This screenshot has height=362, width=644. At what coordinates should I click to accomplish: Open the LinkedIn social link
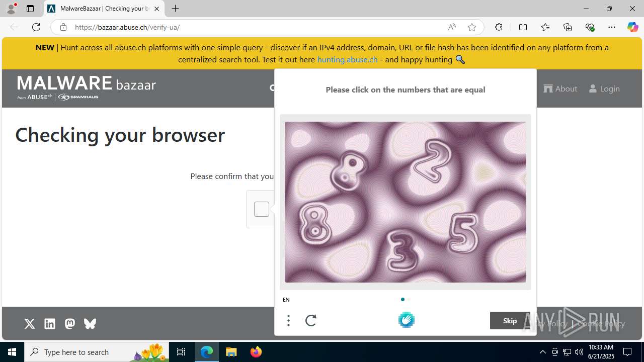(x=50, y=324)
